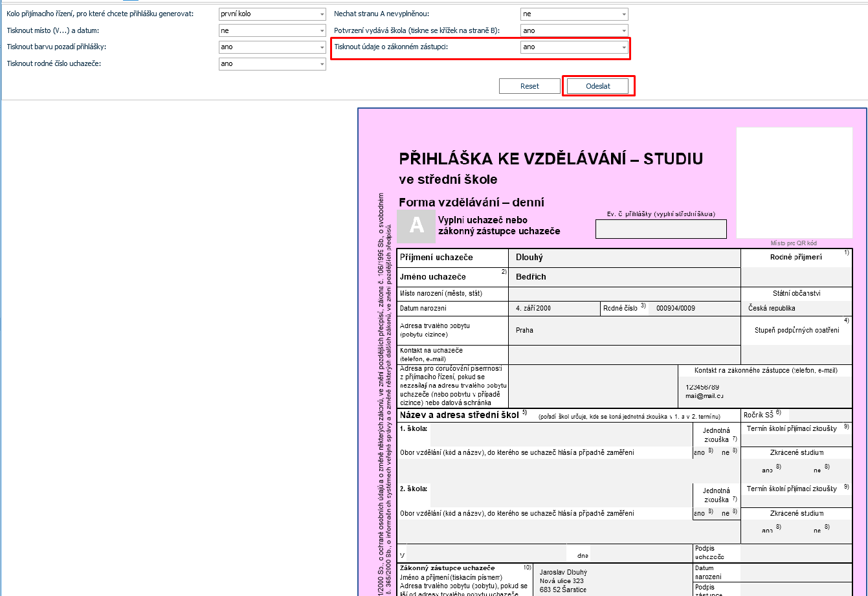This screenshot has width=868, height=596.
Task: Click guardian name 'Jaroslav Dlouhý'
Action: pos(563,573)
